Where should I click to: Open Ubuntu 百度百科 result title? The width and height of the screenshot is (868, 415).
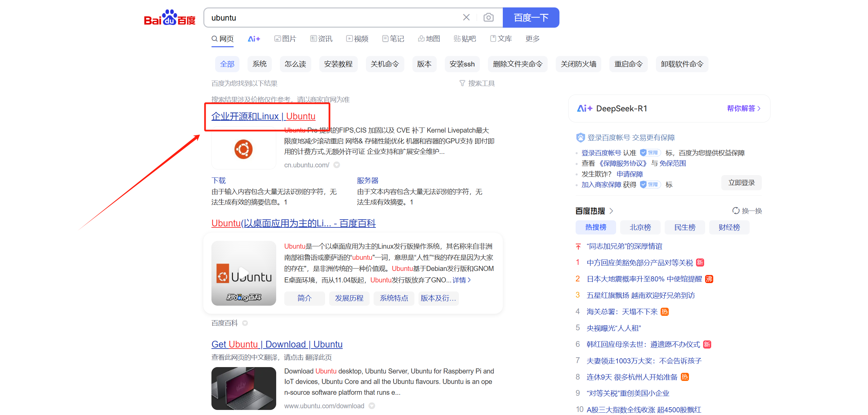tap(293, 223)
